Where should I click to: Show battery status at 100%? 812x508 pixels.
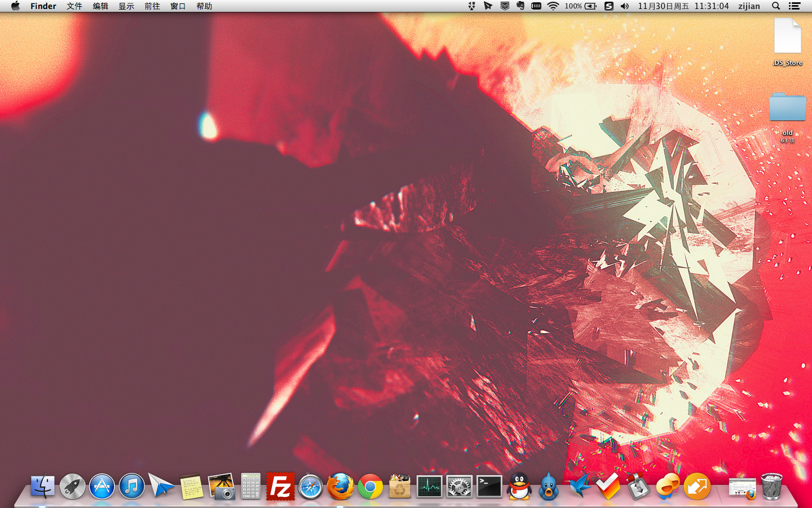point(581,6)
